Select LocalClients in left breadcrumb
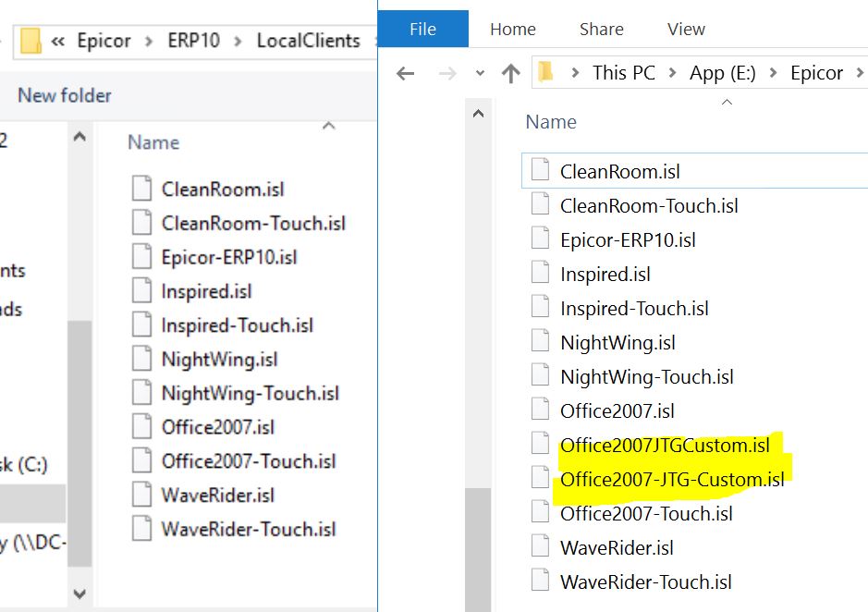 click(309, 41)
